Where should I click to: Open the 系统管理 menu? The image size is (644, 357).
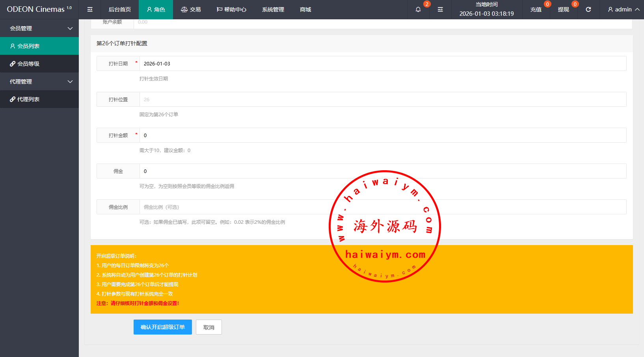click(x=273, y=9)
